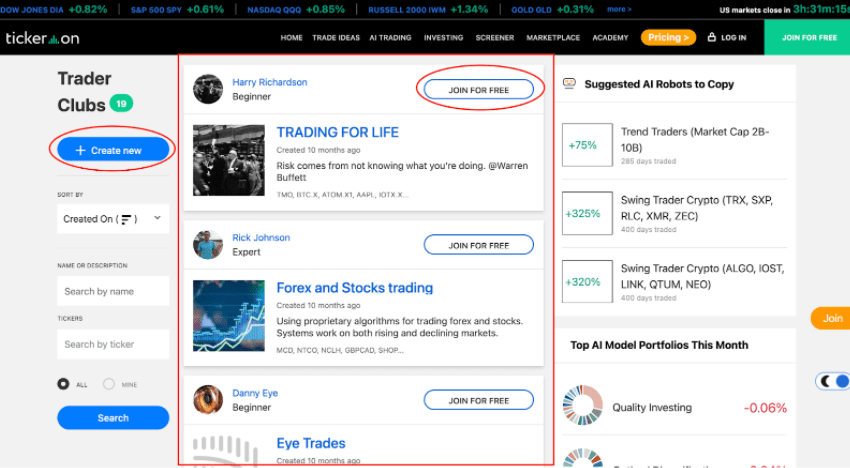Toggle the dark mode switch
850x468 pixels.
(x=833, y=381)
